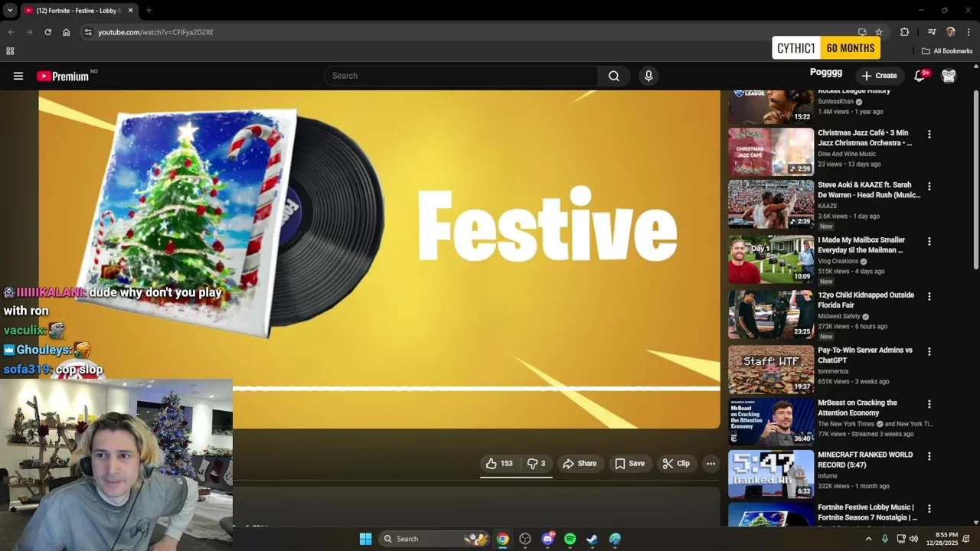Viewport: 980px width, 551px height.
Task: Open Steam from the taskbar
Action: coord(592,539)
